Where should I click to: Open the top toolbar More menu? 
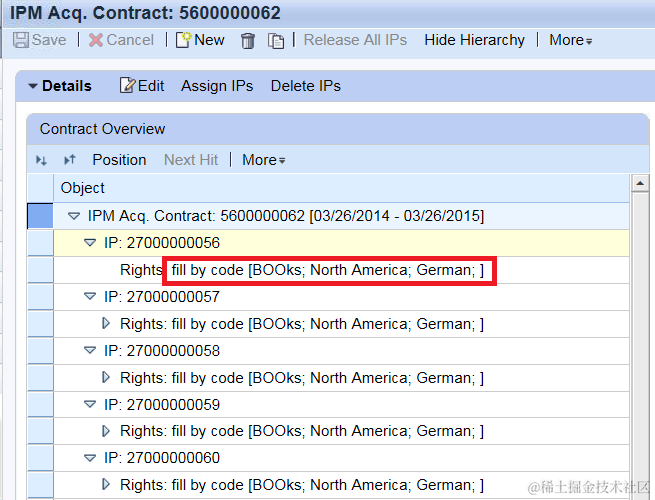571,40
